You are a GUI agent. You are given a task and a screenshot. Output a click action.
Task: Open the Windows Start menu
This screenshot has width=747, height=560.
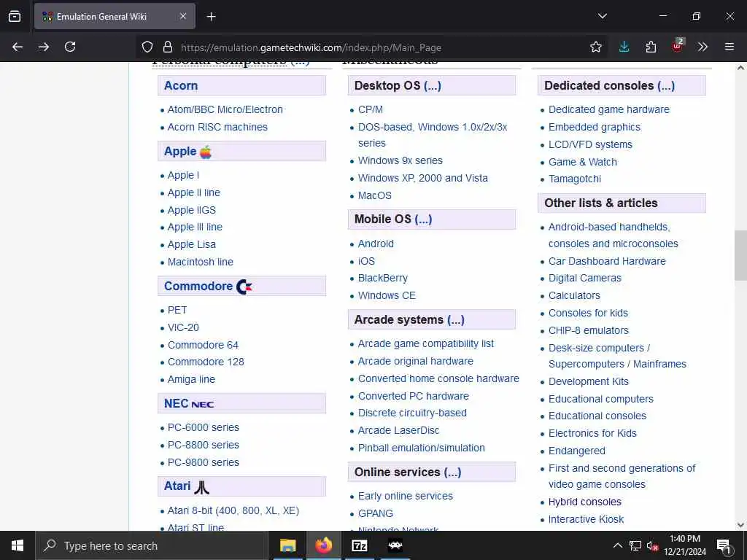pos(18,545)
